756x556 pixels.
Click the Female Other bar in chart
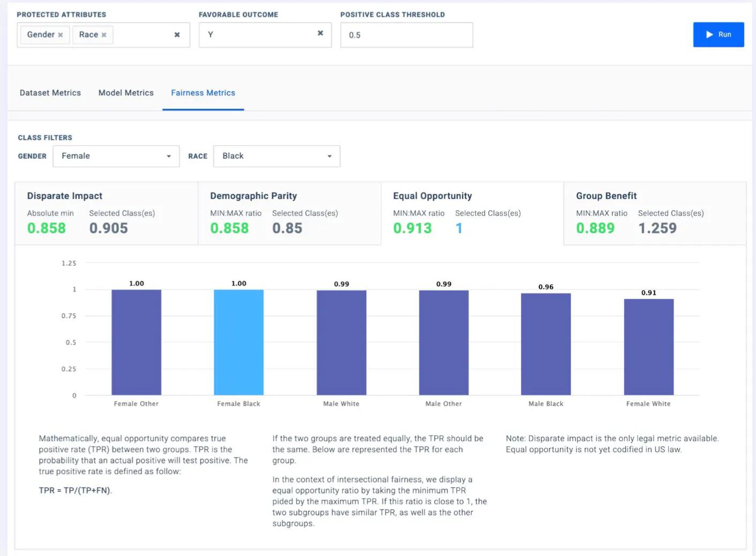tap(136, 342)
